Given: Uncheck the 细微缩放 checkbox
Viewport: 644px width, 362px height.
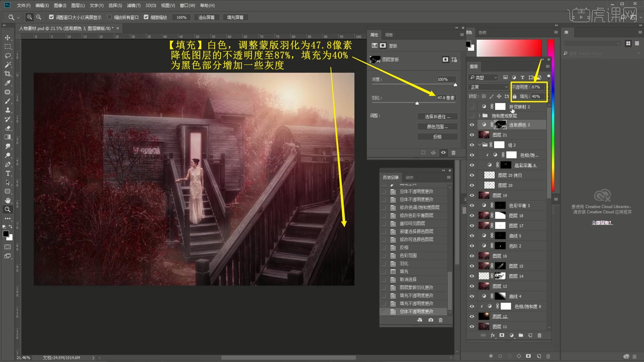Looking at the screenshot, I should [146, 17].
